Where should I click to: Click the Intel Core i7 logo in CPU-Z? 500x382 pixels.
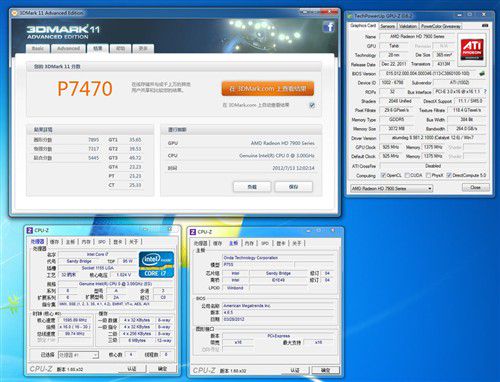tap(156, 264)
